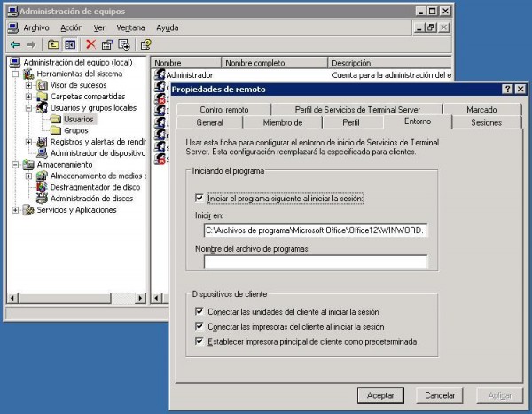Disable Establecer impresora principal de cliente
This screenshot has height=414, width=532.
click(x=199, y=340)
